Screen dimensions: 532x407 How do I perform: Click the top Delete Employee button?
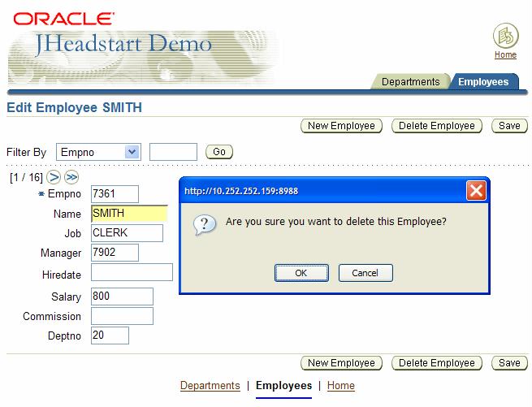[437, 126]
